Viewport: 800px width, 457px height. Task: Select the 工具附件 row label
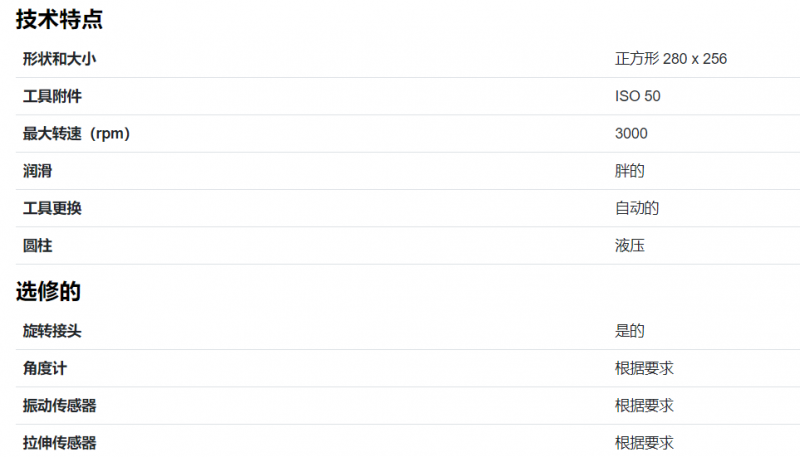coord(52,96)
